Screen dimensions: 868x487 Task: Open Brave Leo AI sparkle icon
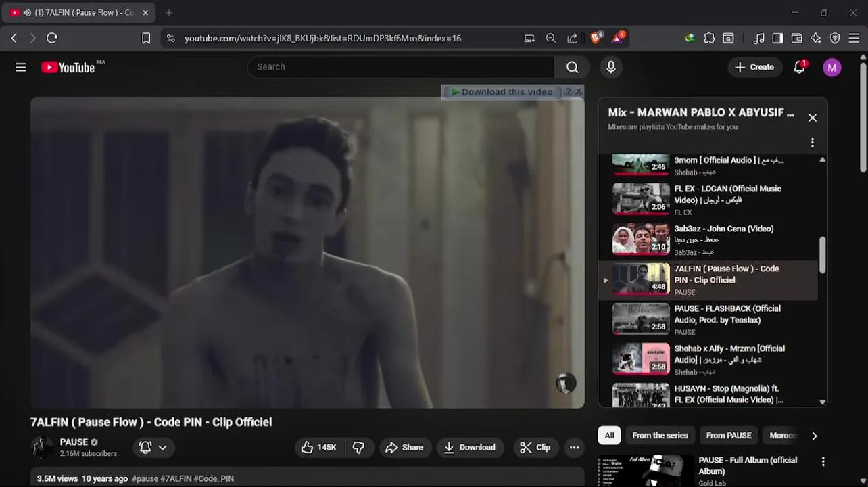pyautogui.click(x=816, y=39)
